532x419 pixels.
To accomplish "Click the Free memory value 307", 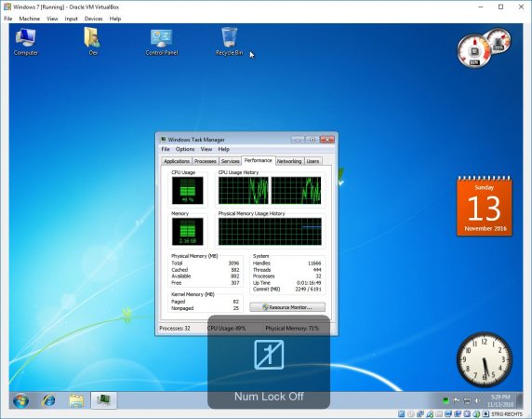I will coord(235,282).
